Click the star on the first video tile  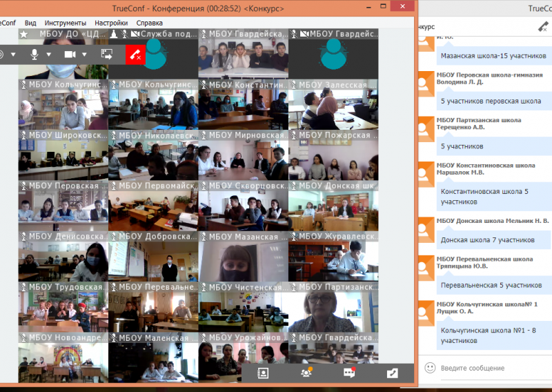[x=23, y=34]
